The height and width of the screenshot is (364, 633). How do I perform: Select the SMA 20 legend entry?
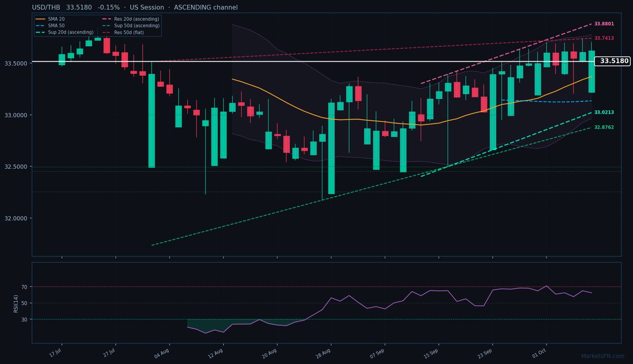pos(50,19)
